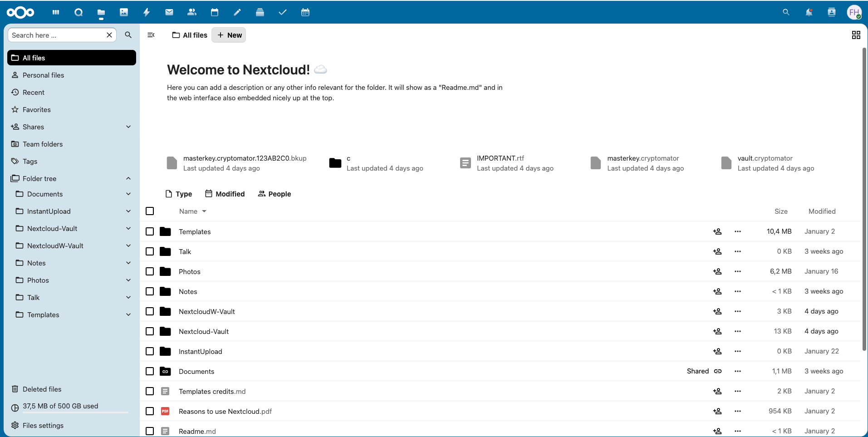
Task: Tick the select-all checkbox in the header row
Action: (150, 211)
